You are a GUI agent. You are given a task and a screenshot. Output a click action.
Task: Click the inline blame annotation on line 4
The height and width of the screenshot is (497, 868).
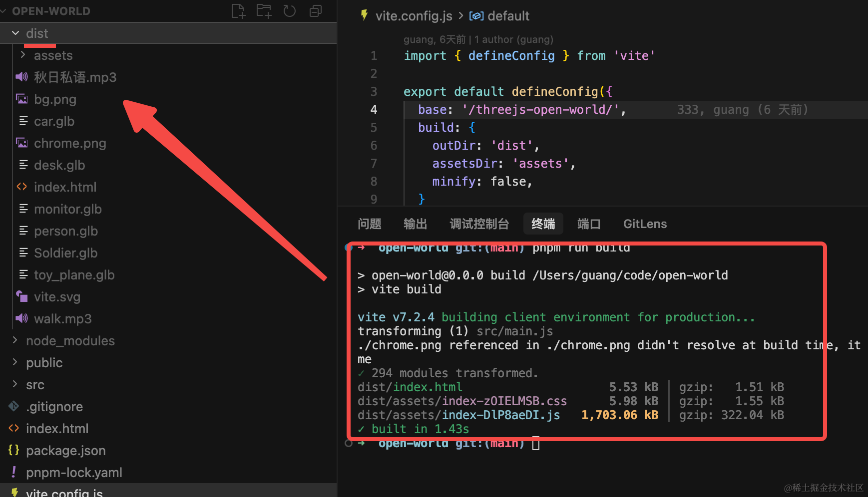click(x=743, y=110)
